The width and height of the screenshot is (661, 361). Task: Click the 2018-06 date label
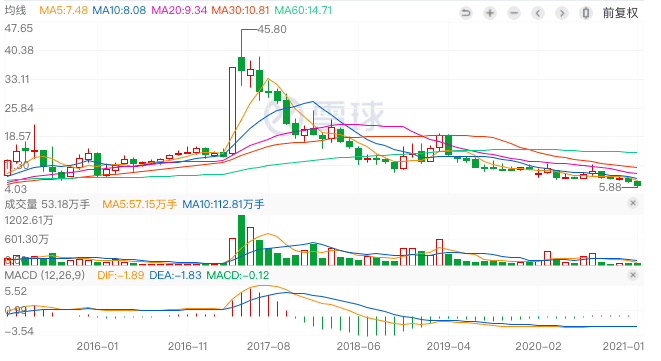358,347
